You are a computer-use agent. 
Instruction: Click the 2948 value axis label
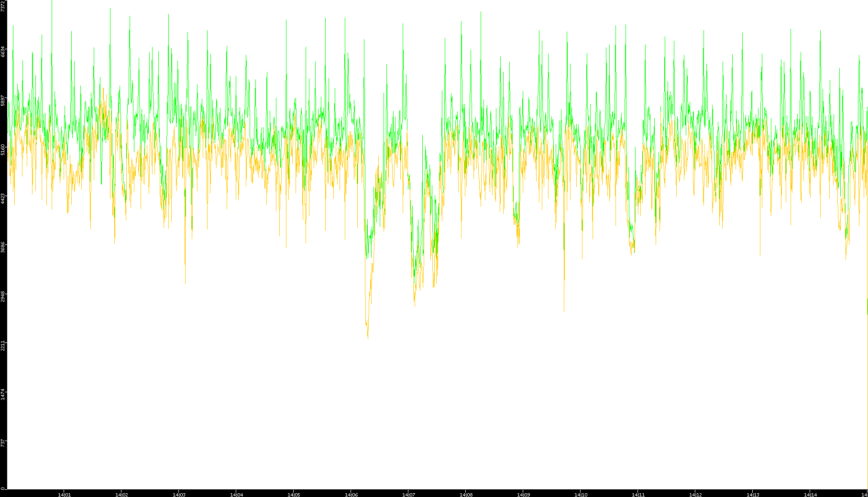pyautogui.click(x=3, y=296)
